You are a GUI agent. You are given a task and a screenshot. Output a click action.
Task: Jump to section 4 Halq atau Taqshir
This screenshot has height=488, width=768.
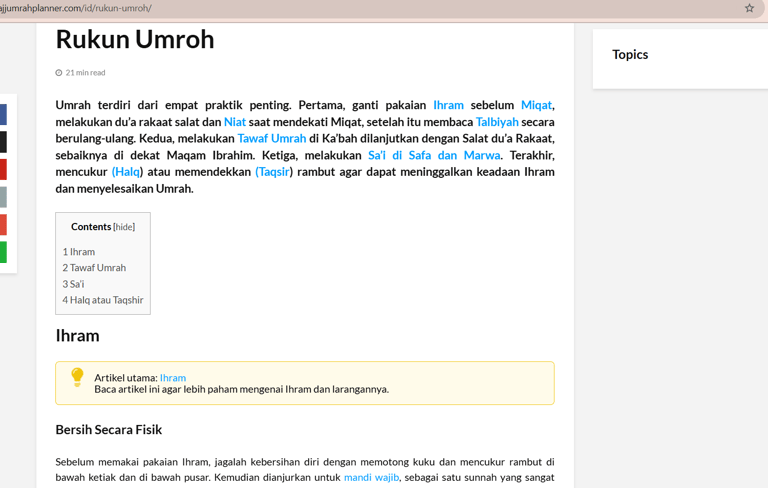tap(103, 300)
